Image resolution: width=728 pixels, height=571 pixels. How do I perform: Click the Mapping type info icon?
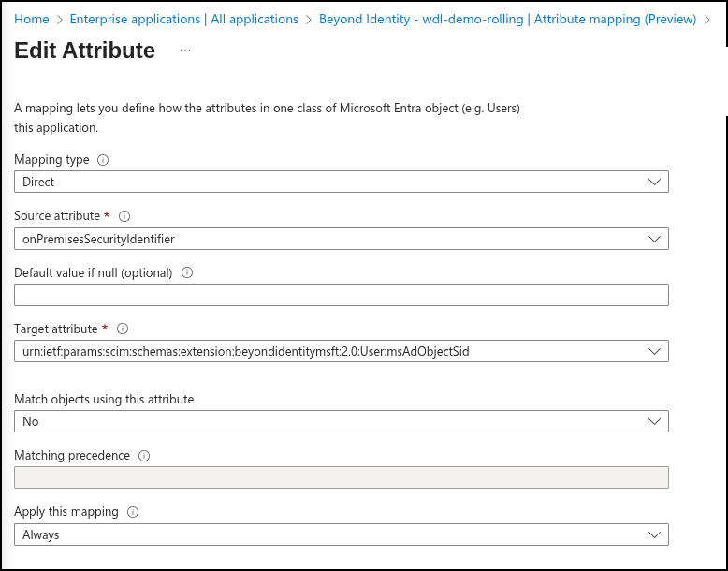click(x=103, y=160)
